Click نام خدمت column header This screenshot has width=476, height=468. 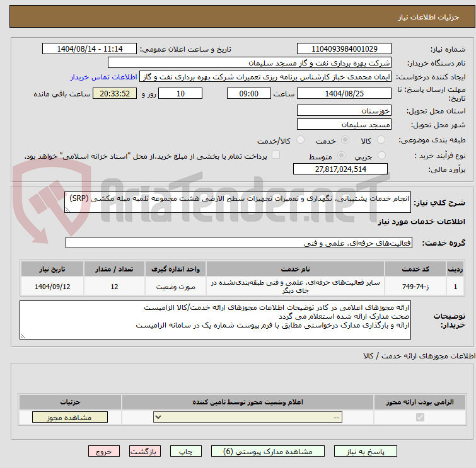(296, 269)
